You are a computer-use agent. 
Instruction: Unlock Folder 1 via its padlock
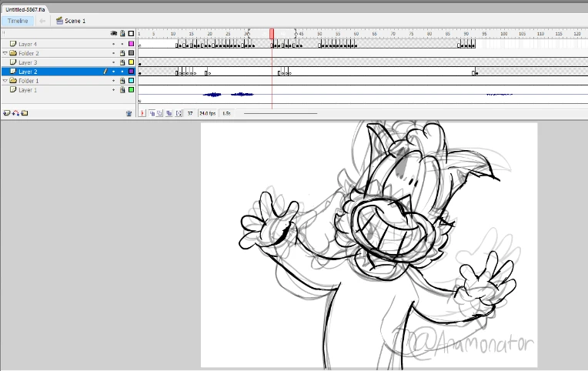tap(122, 81)
